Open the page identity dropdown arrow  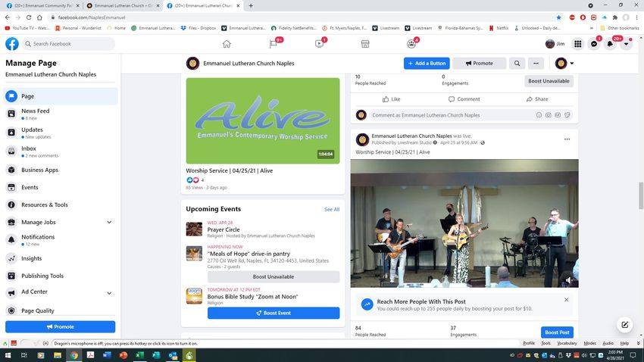[572, 64]
